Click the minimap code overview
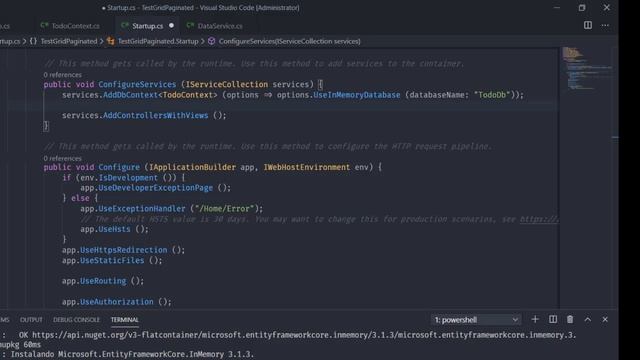The height and width of the screenshot is (360, 640). coord(586,69)
